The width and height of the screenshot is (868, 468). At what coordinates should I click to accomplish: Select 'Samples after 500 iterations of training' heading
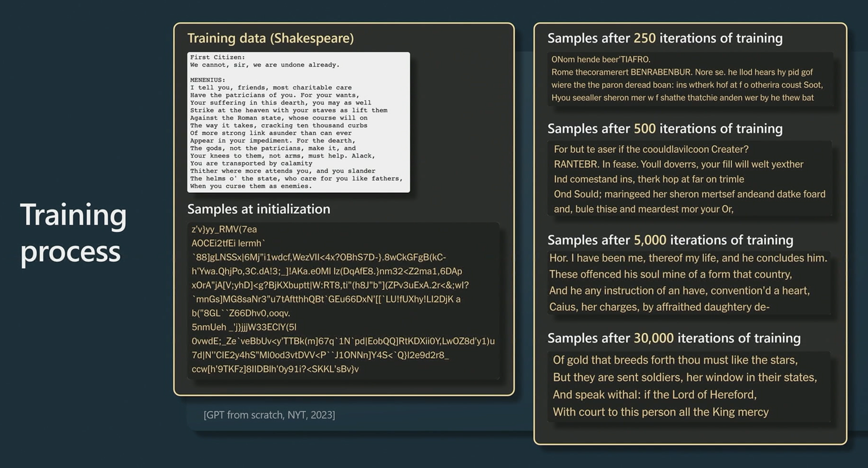click(x=665, y=129)
